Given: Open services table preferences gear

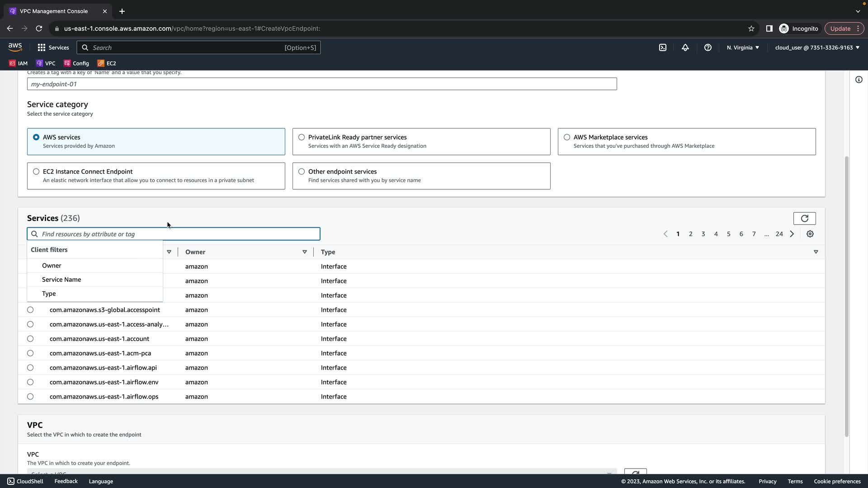Looking at the screenshot, I should 810,234.
